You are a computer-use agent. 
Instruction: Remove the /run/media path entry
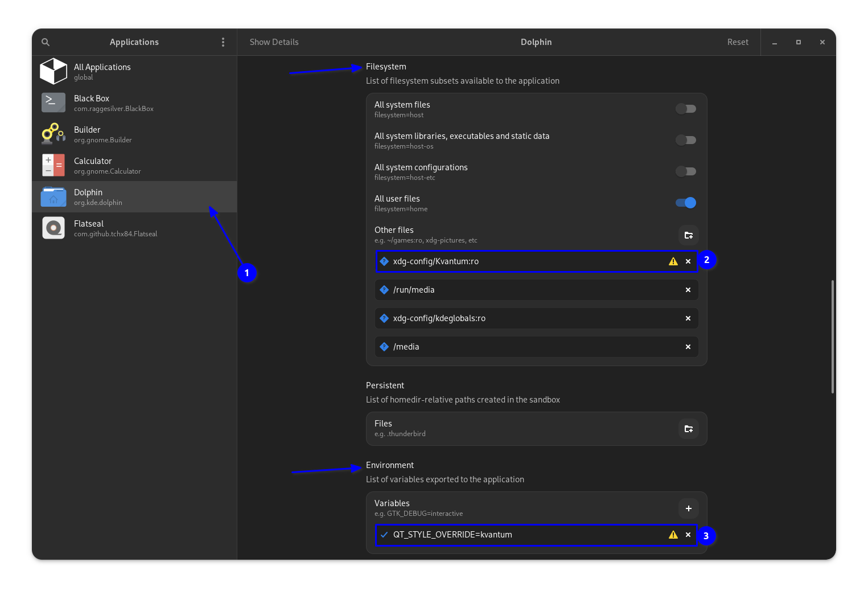click(x=688, y=290)
